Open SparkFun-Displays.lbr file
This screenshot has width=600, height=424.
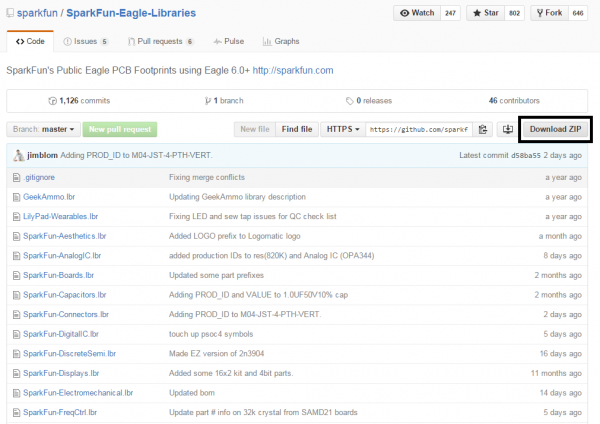61,373
